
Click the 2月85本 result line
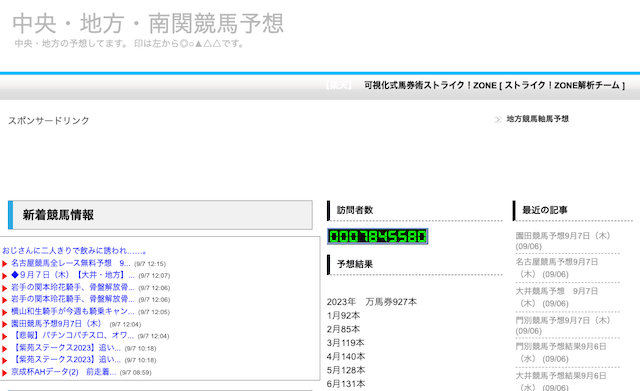point(343,329)
